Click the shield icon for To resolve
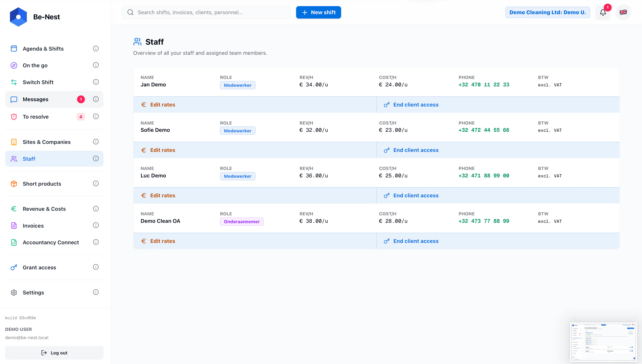 (14, 117)
